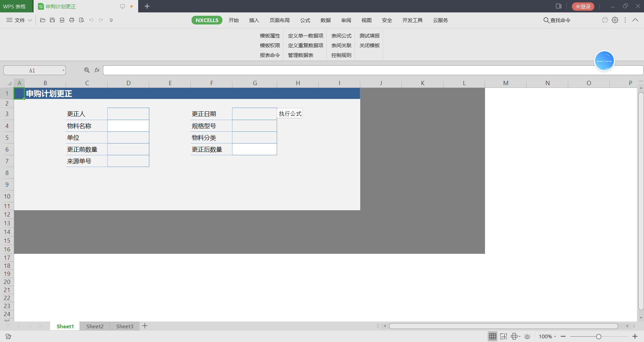Screen dimensions: 644x342
Task: Click the zoom slider handle
Action: (598, 336)
